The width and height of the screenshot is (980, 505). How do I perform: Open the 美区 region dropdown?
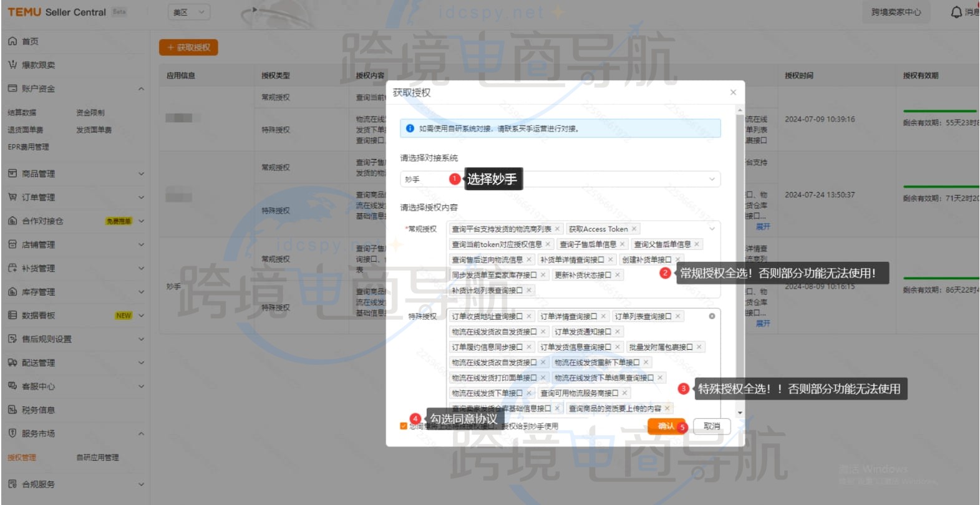pos(189,12)
